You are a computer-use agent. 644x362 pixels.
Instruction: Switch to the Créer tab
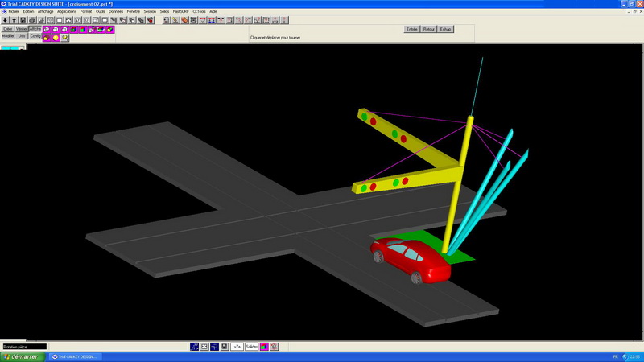point(7,29)
